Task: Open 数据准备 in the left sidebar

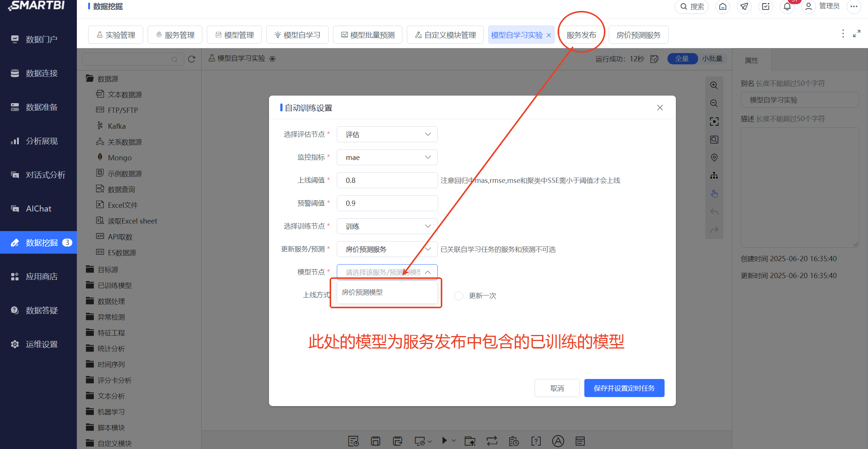Action: [38, 107]
